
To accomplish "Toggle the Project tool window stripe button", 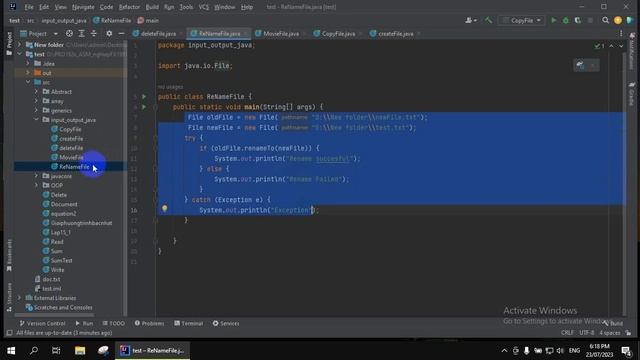I will click(x=9, y=43).
